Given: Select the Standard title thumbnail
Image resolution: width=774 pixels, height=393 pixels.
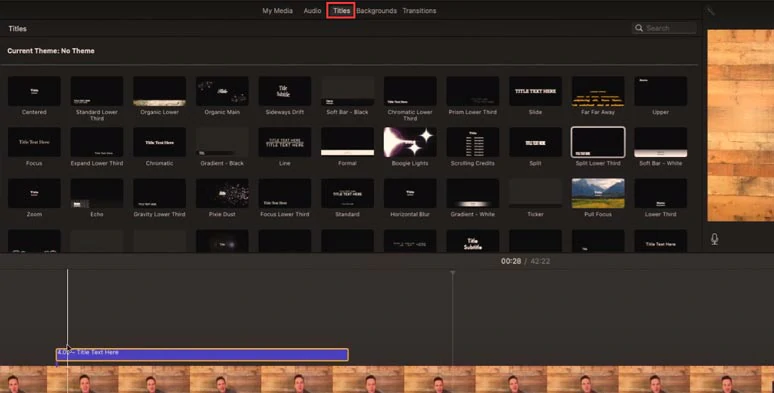Looking at the screenshot, I should 348,193.
